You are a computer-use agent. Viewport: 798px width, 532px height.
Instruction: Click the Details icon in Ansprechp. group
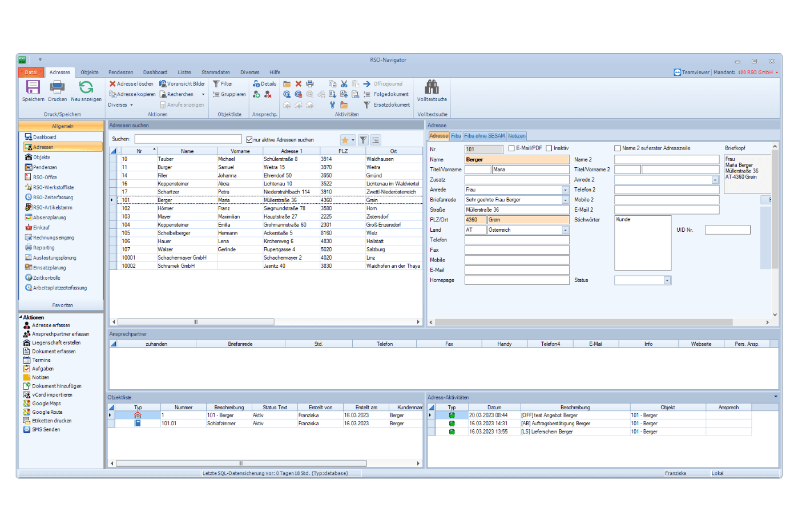tap(257, 84)
